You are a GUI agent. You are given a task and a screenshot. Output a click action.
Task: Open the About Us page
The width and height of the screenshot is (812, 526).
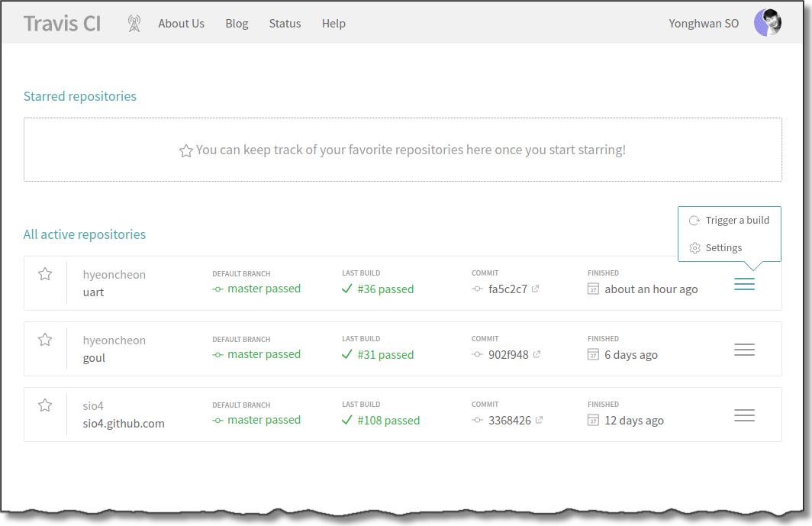click(x=181, y=24)
